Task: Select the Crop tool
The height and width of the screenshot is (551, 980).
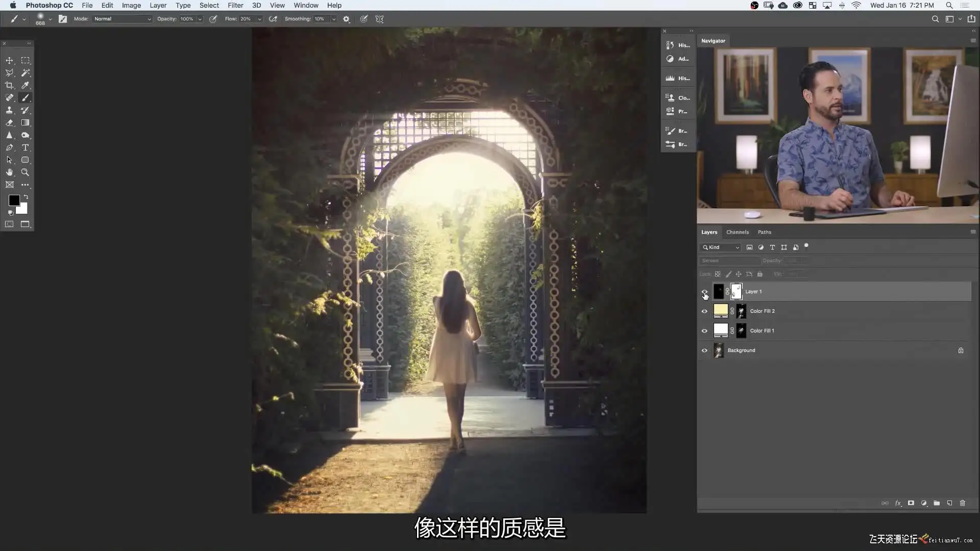Action: click(x=9, y=85)
